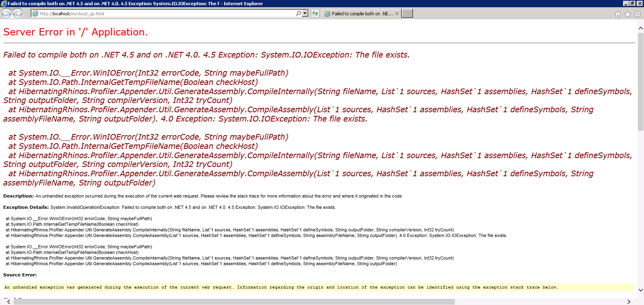The height and width of the screenshot is (305, 644).
Task: Click the search magnifier icon in address bar
Action: click(298, 14)
